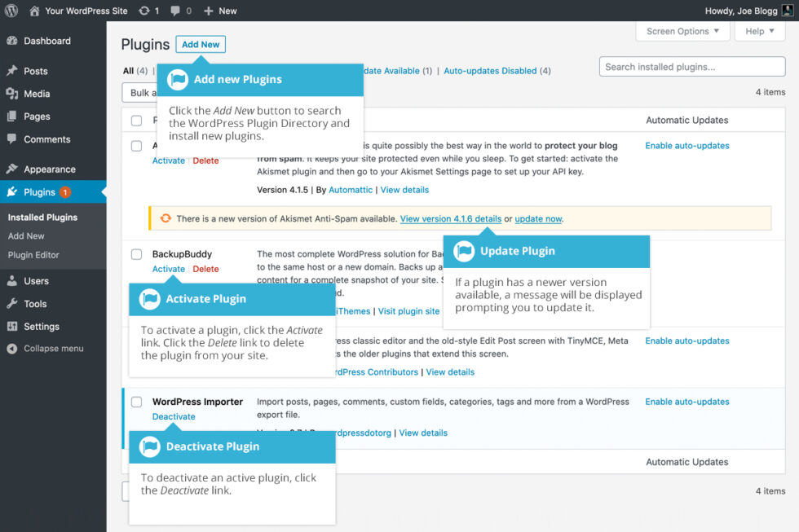Click the orange update icon in Akismet notice
The width and height of the screenshot is (799, 532).
[166, 218]
